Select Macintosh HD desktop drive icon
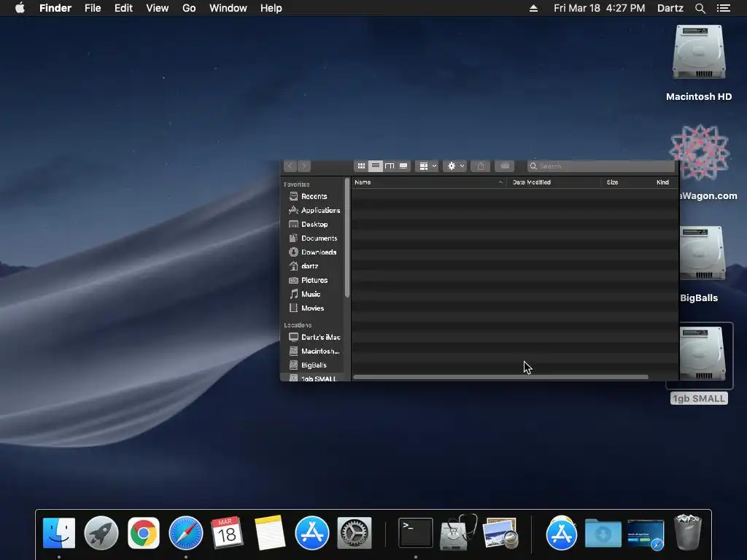Viewport: 747px width, 560px height. 699,52
